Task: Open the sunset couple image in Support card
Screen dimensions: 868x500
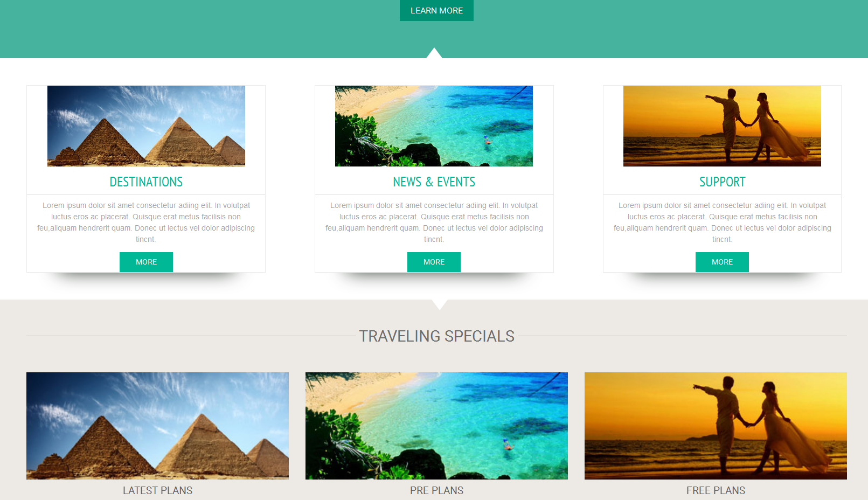Action: point(722,126)
